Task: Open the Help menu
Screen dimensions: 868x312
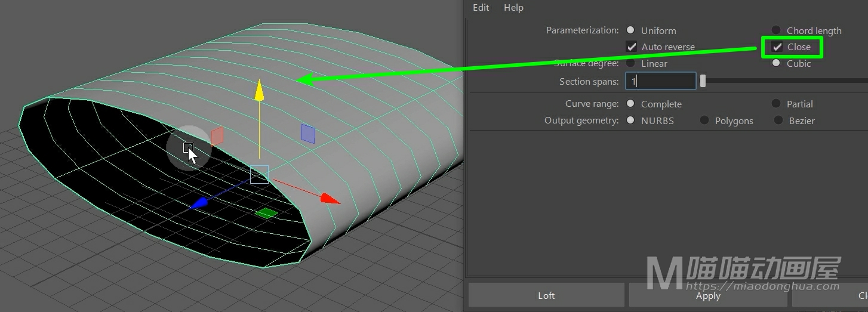Action: pyautogui.click(x=513, y=8)
